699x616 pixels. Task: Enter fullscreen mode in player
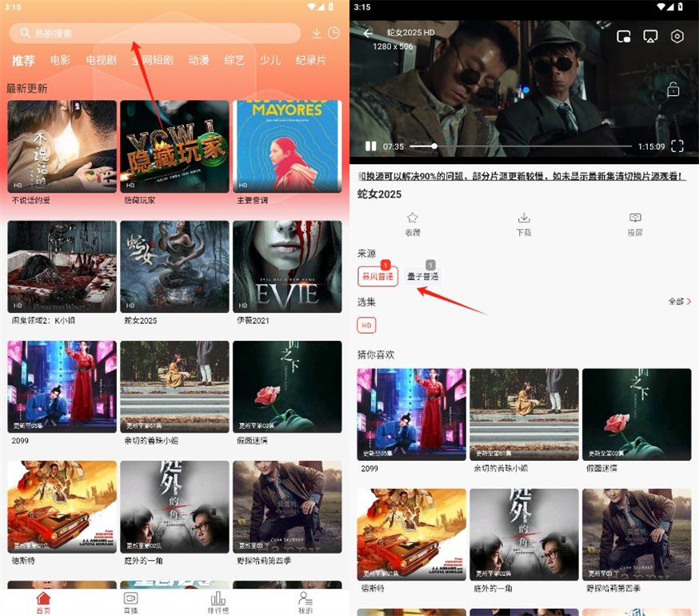tap(677, 146)
